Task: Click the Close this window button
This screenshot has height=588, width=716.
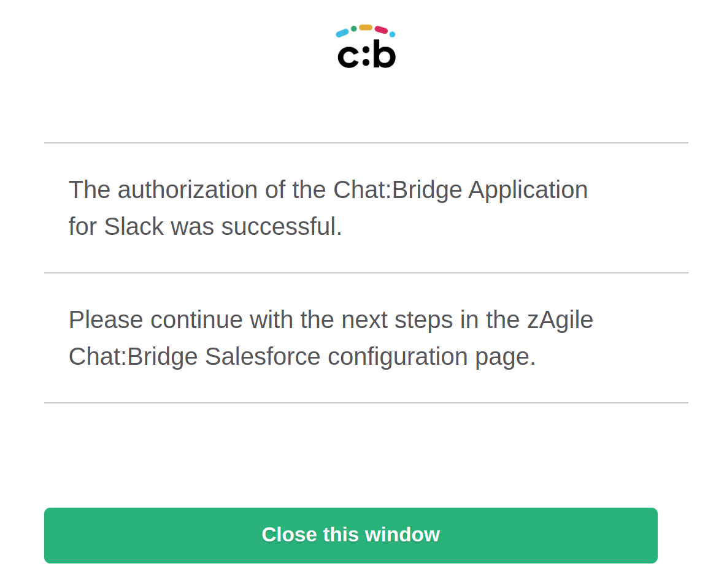Action: [x=350, y=535]
